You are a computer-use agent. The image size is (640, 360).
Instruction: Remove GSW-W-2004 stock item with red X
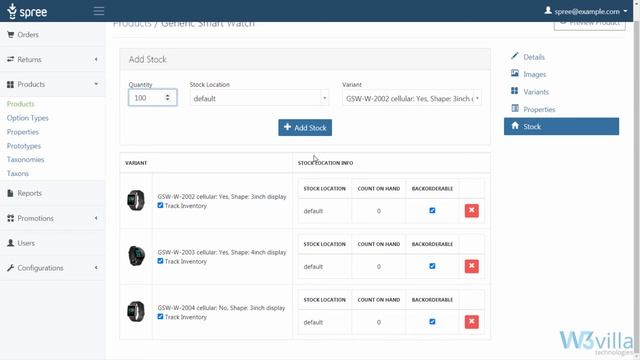pos(471,322)
